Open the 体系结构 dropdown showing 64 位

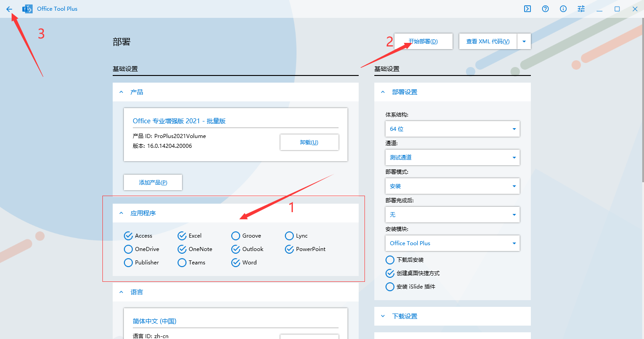452,129
